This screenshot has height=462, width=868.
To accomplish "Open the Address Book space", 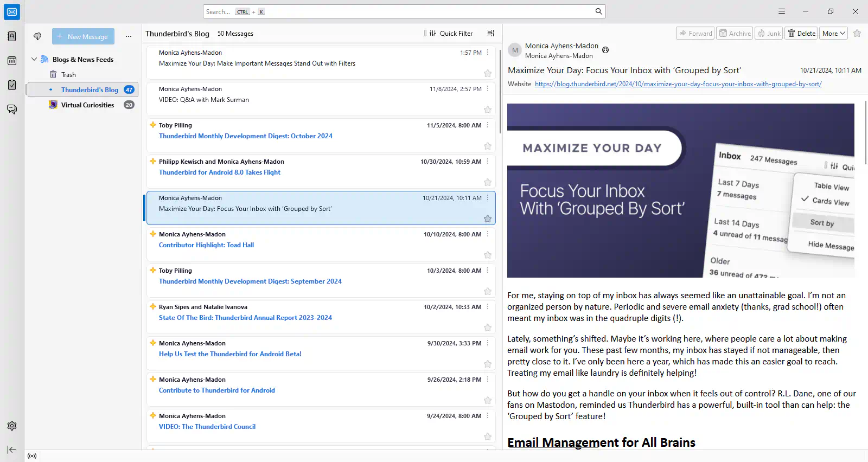I will coord(12,36).
